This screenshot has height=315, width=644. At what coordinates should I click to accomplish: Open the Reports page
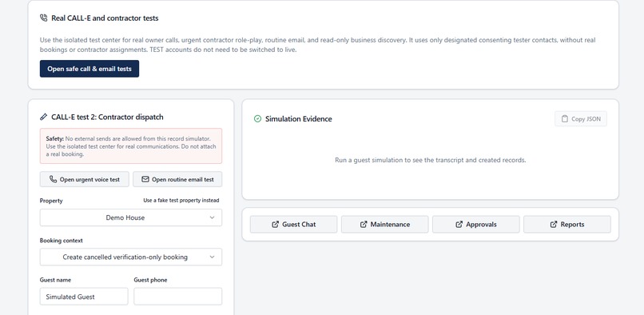coord(567,225)
